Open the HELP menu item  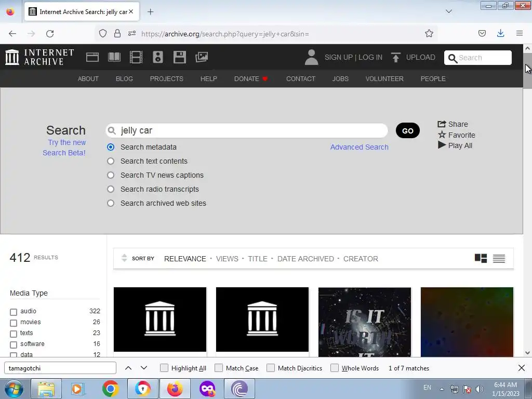209,79
